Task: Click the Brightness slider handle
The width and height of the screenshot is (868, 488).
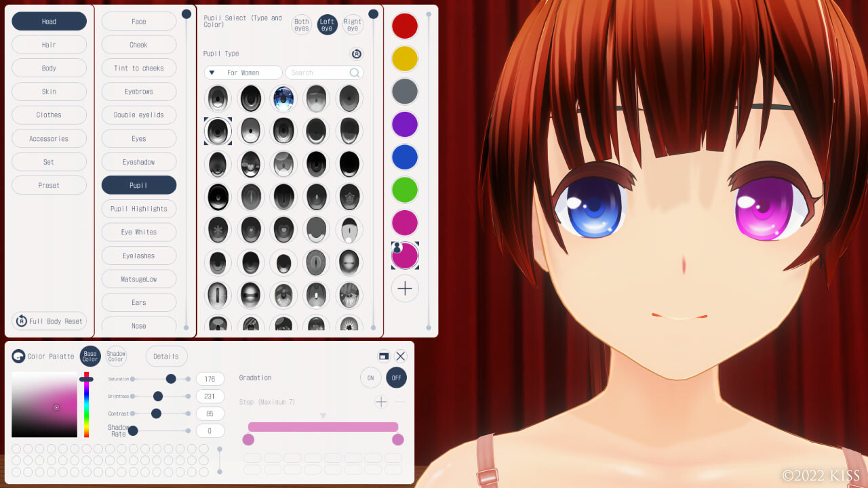Action: point(159,396)
